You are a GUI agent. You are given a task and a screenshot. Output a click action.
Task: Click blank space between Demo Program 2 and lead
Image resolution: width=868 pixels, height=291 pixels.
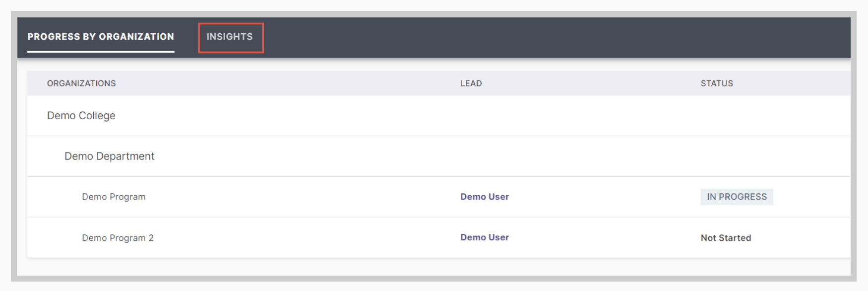point(308,238)
